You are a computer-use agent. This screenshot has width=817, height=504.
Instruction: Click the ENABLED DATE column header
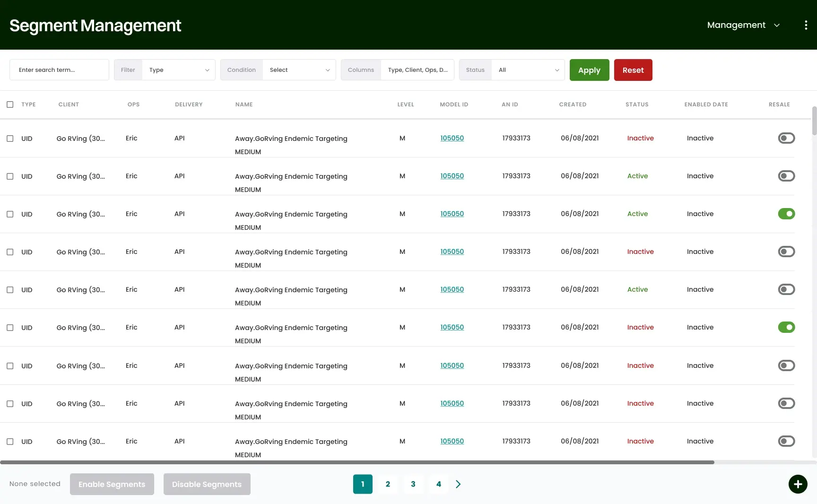point(706,104)
